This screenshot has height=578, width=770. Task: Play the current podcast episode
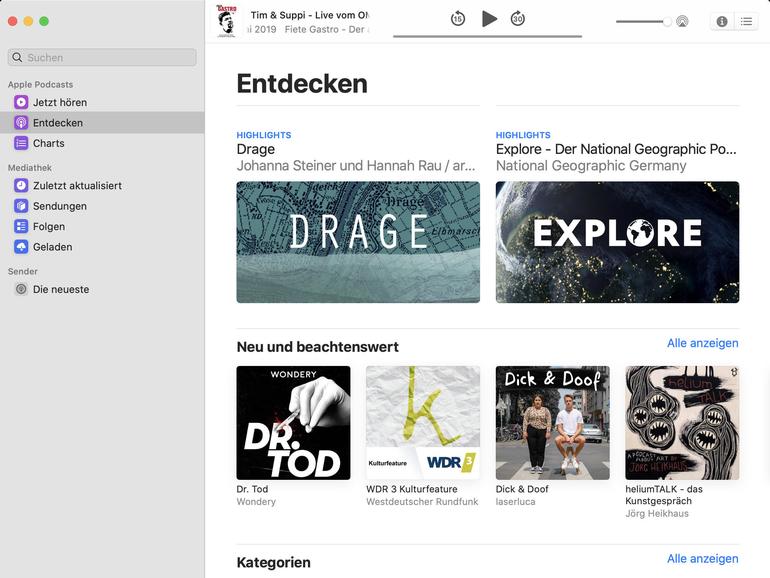tap(489, 19)
